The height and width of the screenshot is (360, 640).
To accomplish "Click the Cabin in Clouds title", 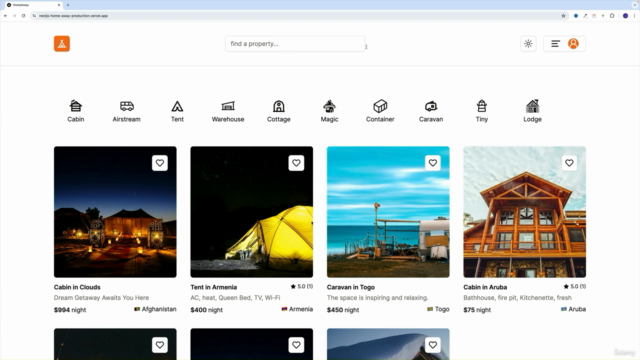I will 77,287.
